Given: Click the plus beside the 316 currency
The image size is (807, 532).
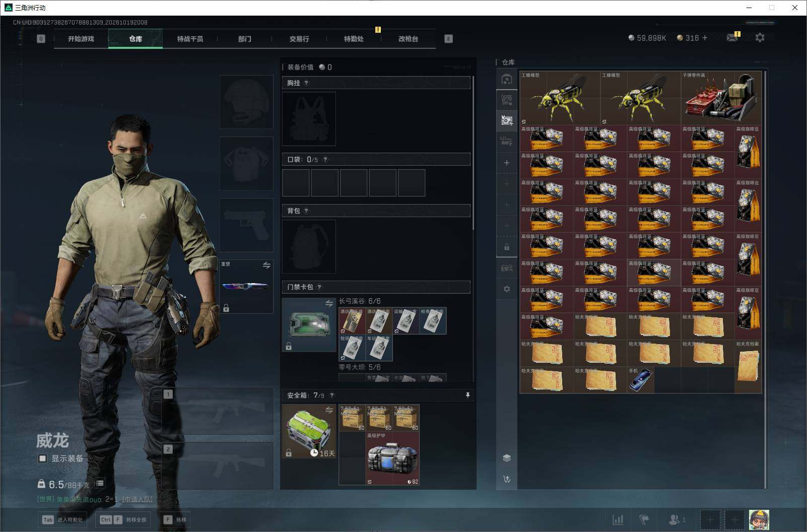Looking at the screenshot, I should tap(704, 38).
